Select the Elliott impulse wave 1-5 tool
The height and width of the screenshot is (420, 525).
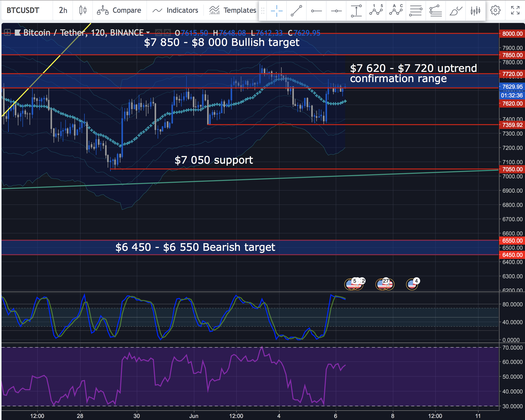point(376,10)
